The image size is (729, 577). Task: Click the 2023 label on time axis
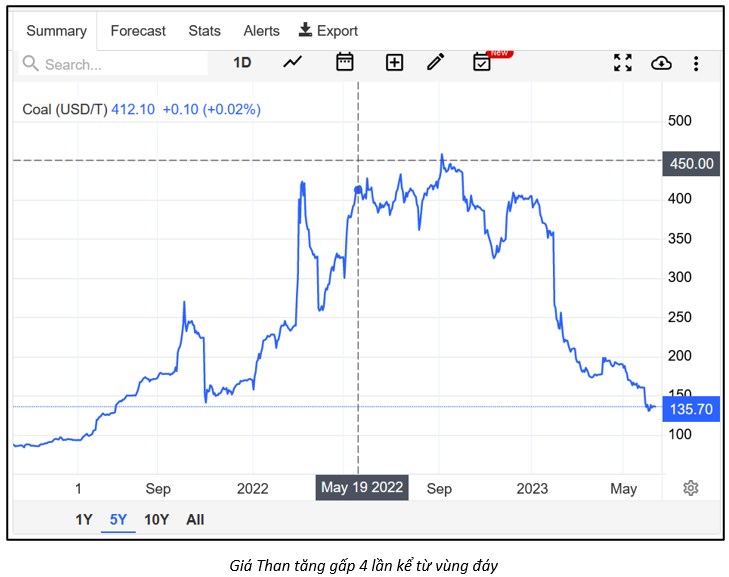point(532,489)
